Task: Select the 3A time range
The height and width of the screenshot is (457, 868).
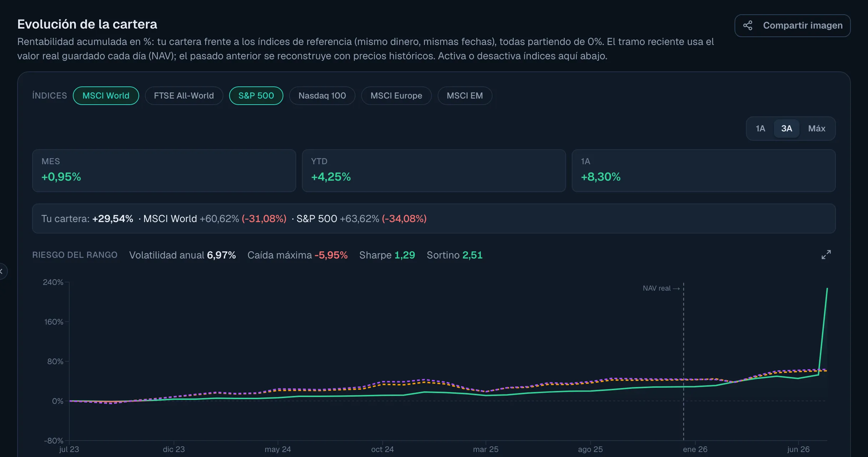Action: (787, 129)
